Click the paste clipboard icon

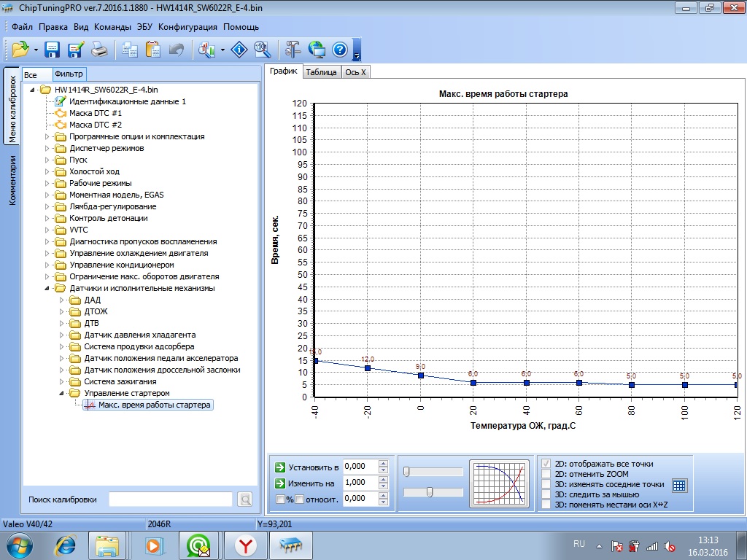pos(153,50)
